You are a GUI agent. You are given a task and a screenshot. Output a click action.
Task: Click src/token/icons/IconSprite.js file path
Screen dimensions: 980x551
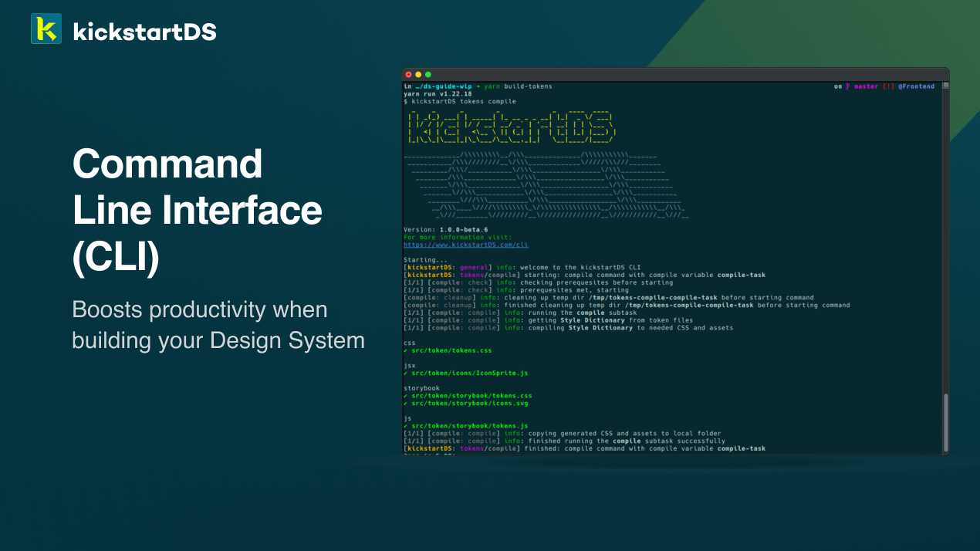click(x=470, y=373)
